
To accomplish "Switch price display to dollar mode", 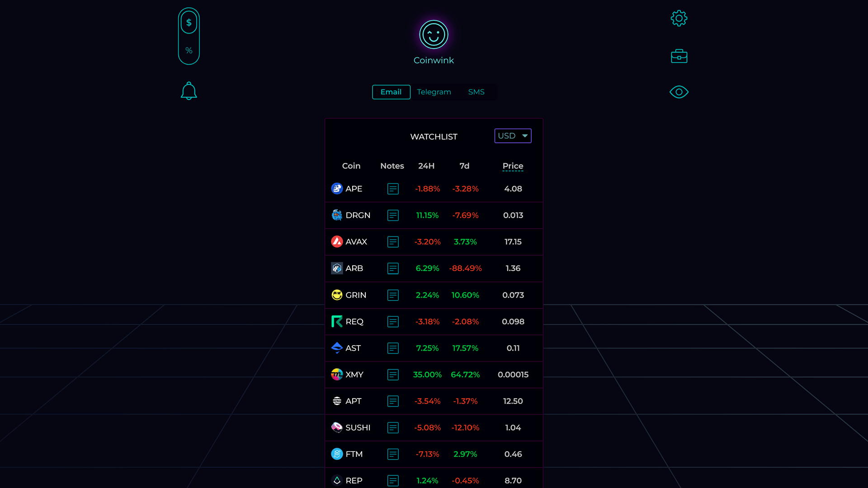I will pos(189,22).
